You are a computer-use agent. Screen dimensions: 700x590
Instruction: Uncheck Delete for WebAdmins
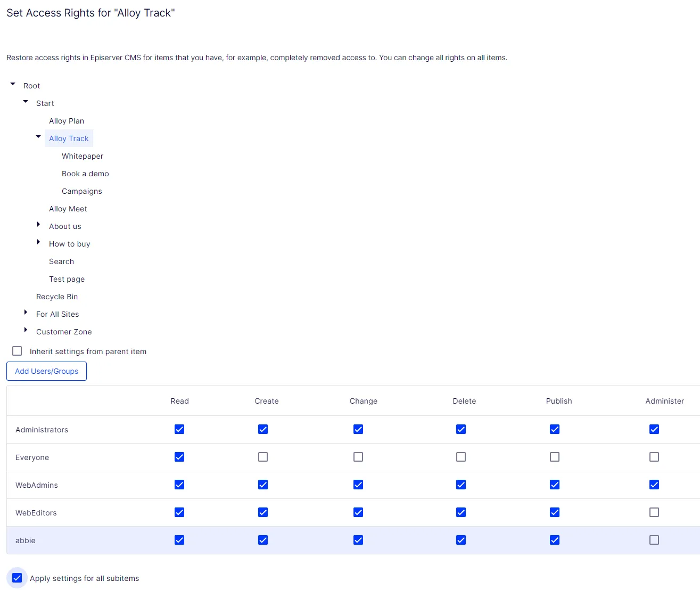tap(461, 485)
